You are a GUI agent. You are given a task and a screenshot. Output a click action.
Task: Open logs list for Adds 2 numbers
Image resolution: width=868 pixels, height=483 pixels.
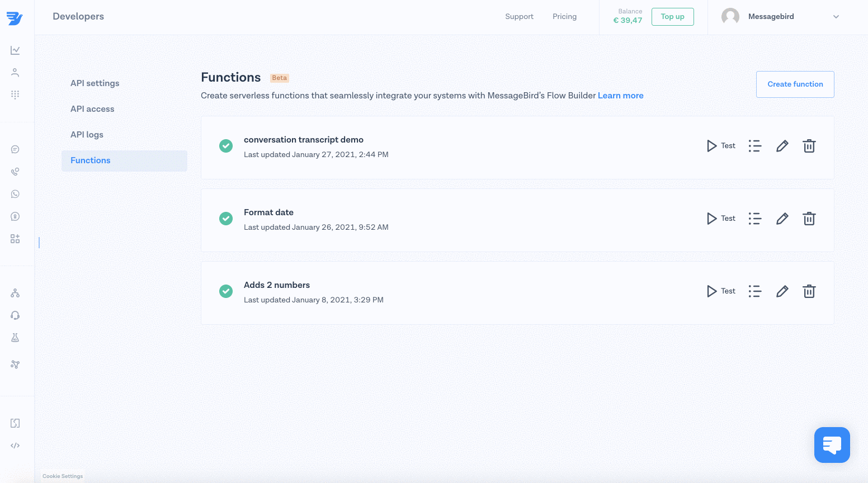click(x=754, y=291)
